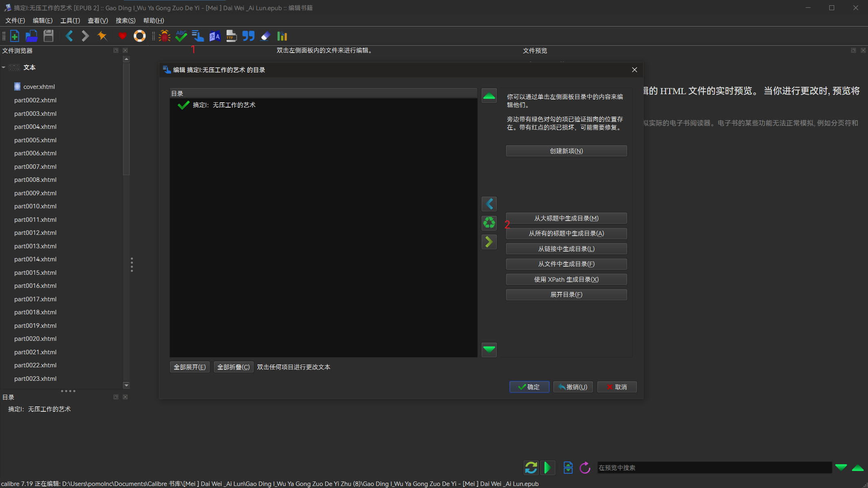Click file browser scrollbar down arrow

[x=126, y=385]
